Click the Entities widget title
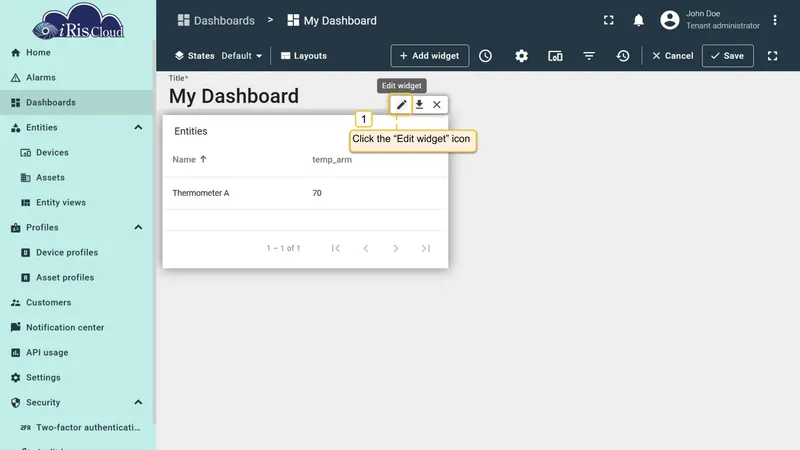This screenshot has height=450, width=800. click(x=191, y=131)
